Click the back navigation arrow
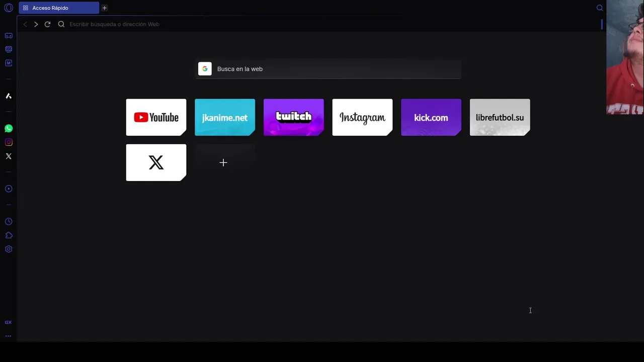 click(25, 24)
